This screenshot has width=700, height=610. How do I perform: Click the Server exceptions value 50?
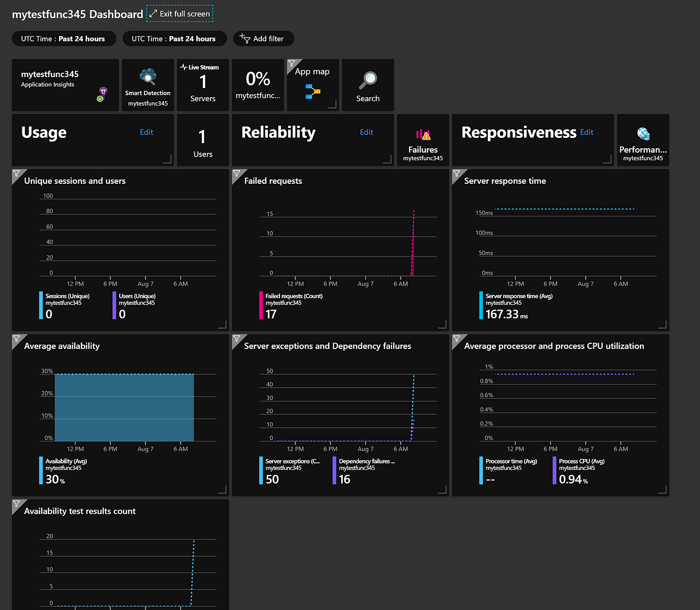(272, 480)
